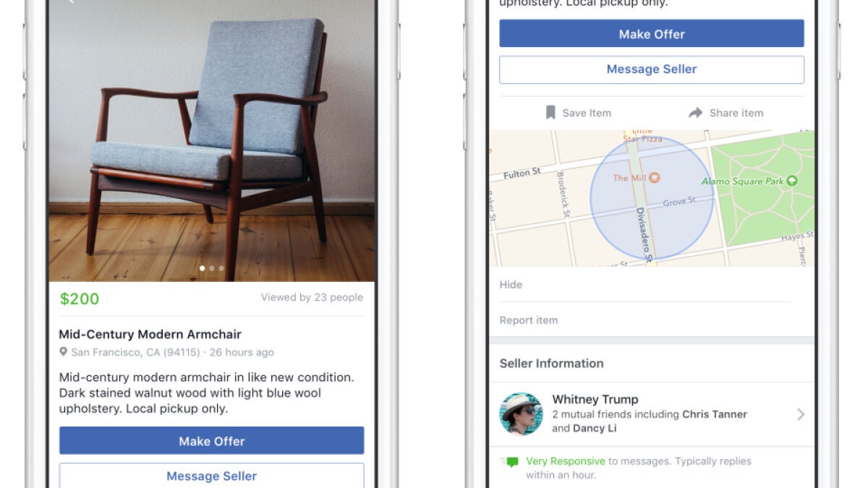Screen dimensions: 868x488
Task: Open mutual friend Chris Tanner's name
Action: 715,414
